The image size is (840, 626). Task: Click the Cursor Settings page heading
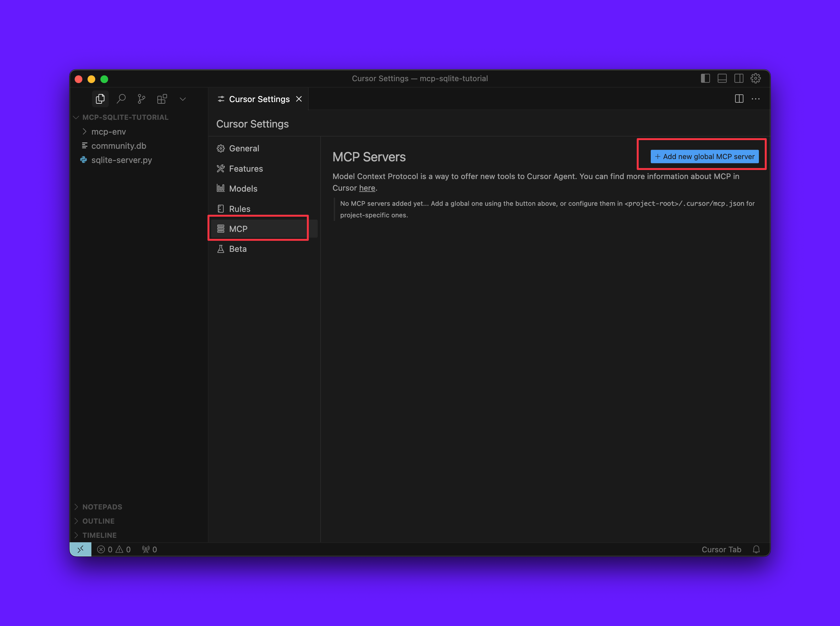[x=252, y=124]
